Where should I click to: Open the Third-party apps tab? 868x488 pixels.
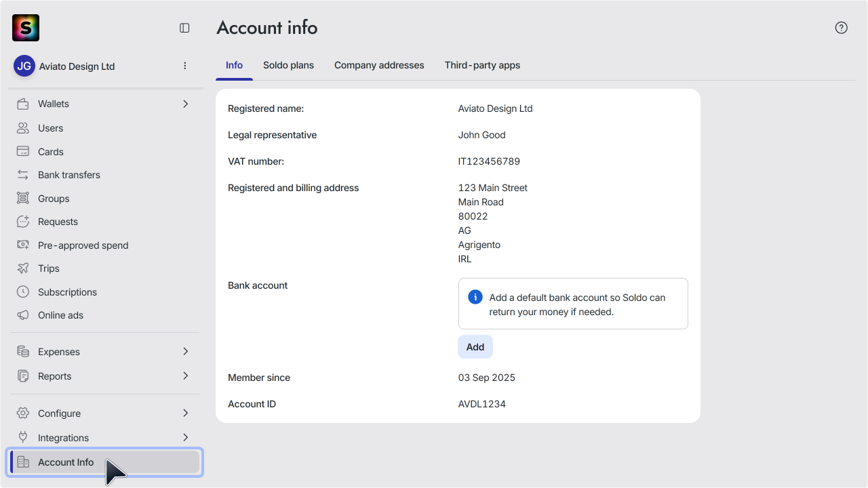coord(482,66)
